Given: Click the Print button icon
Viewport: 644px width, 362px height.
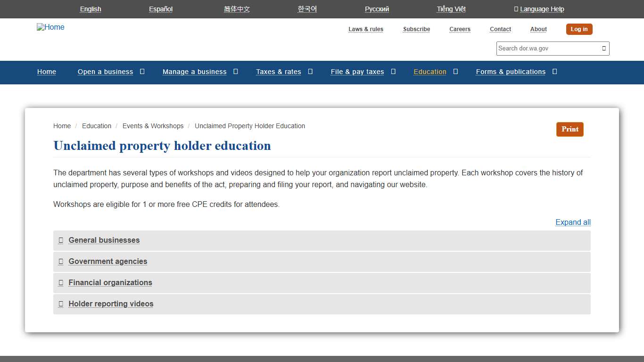Looking at the screenshot, I should 570,129.
